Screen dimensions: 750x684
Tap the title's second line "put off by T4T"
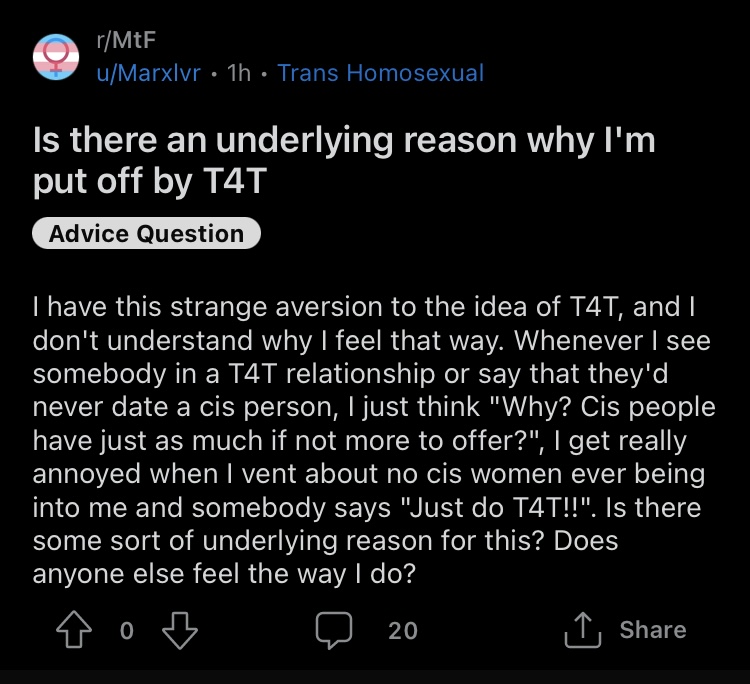(150, 181)
